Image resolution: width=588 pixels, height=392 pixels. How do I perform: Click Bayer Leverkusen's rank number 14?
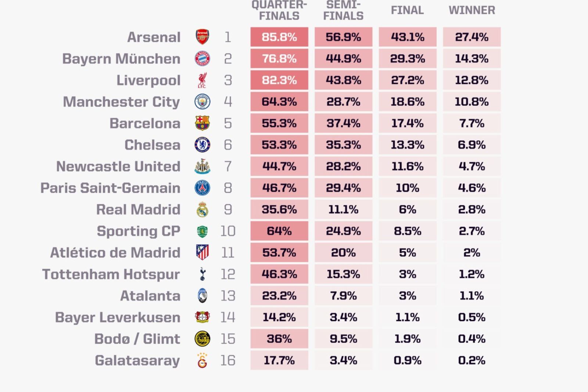(x=228, y=317)
